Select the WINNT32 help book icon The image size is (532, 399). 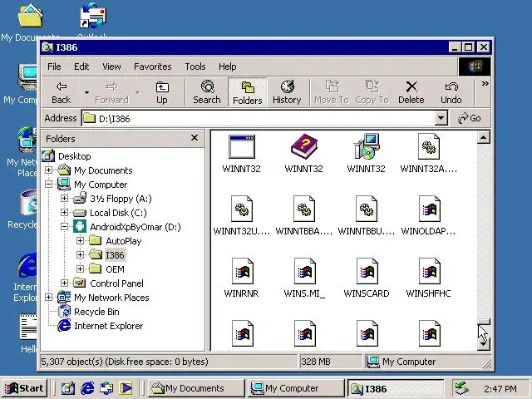click(x=303, y=147)
